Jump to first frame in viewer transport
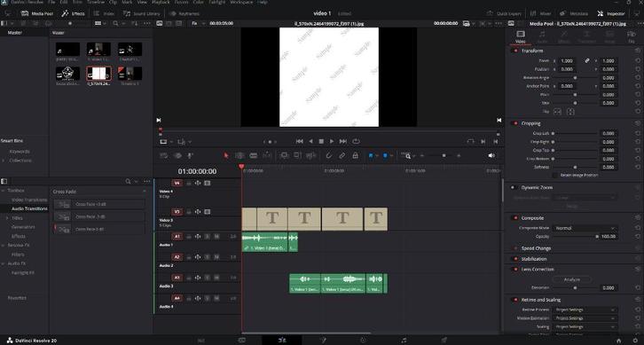This screenshot has width=644, height=345. click(x=300, y=141)
